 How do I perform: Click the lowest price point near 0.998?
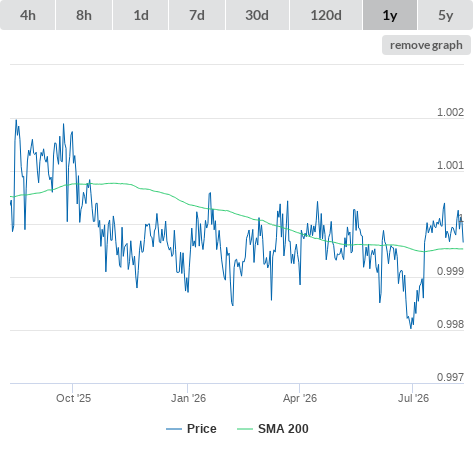411,328
